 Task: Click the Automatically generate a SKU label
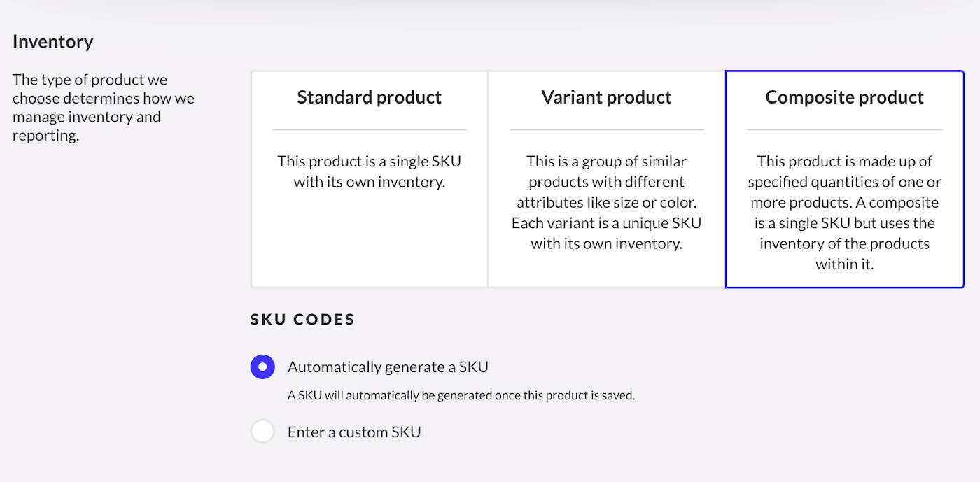pos(387,366)
